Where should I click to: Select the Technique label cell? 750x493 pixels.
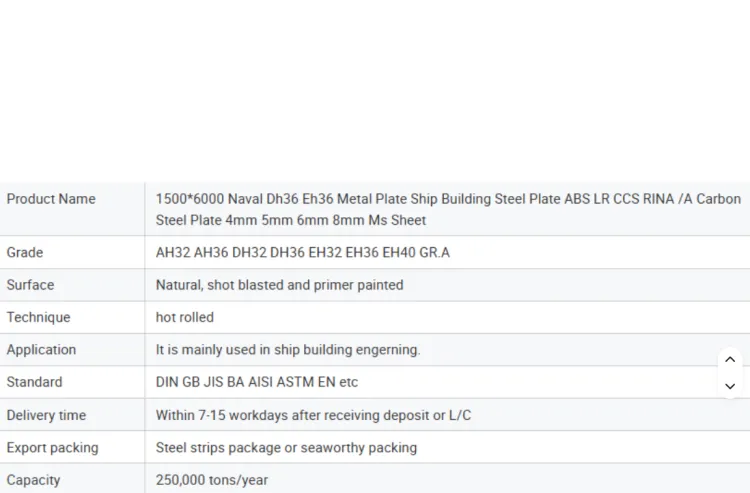(72, 318)
